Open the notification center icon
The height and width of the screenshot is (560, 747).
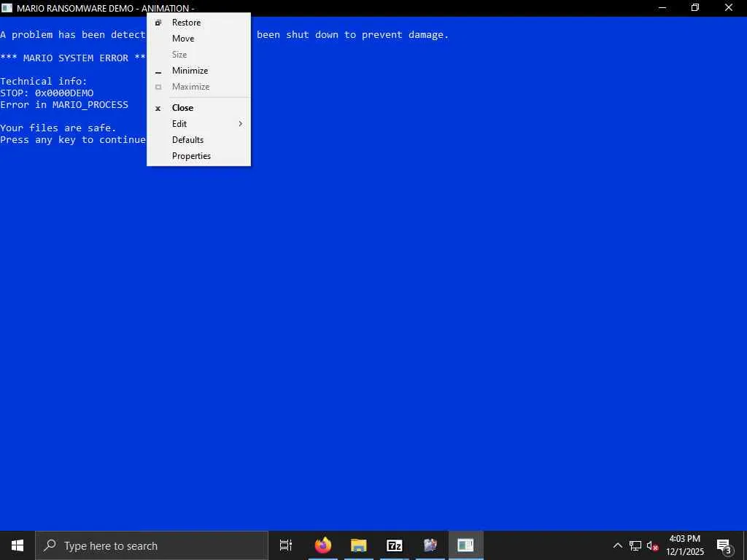click(x=724, y=546)
